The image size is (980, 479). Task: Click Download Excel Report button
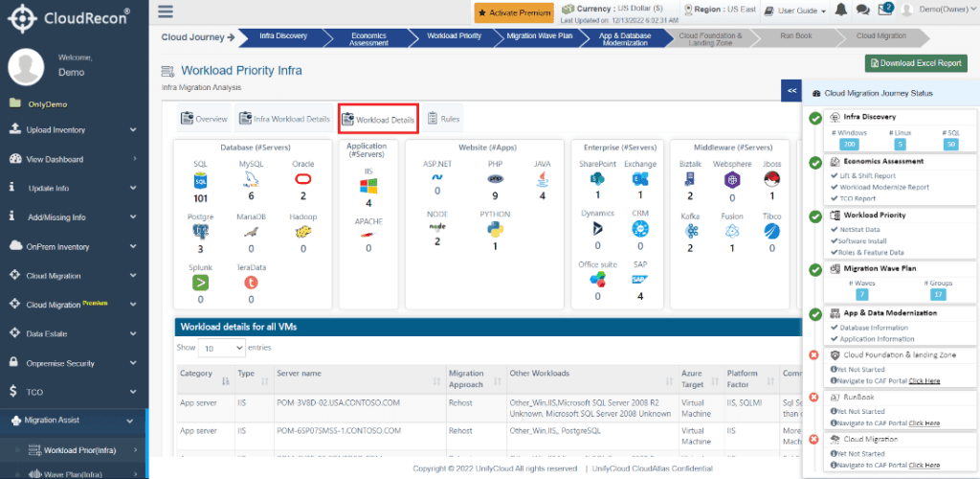click(916, 63)
